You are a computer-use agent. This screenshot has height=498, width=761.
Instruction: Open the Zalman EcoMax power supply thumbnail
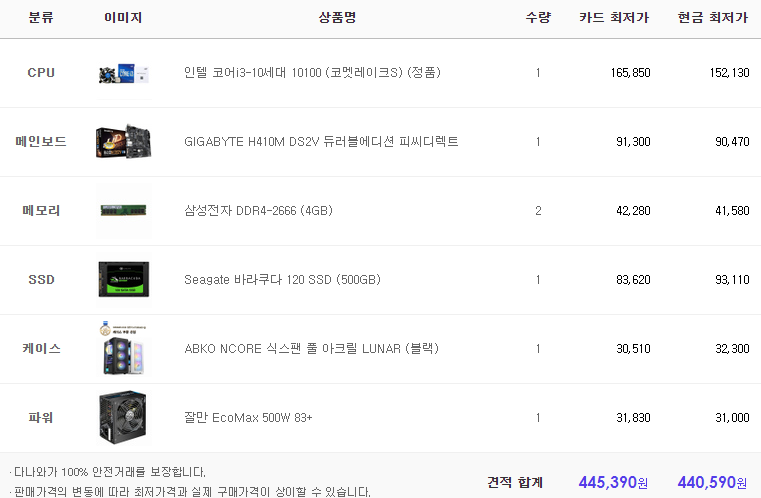[124, 417]
